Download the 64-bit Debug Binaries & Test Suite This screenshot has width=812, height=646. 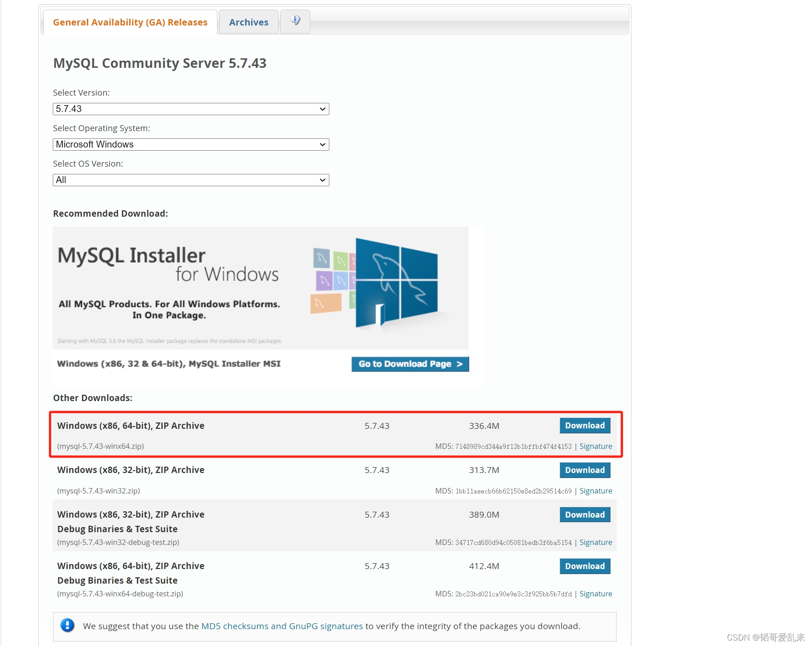(x=585, y=566)
